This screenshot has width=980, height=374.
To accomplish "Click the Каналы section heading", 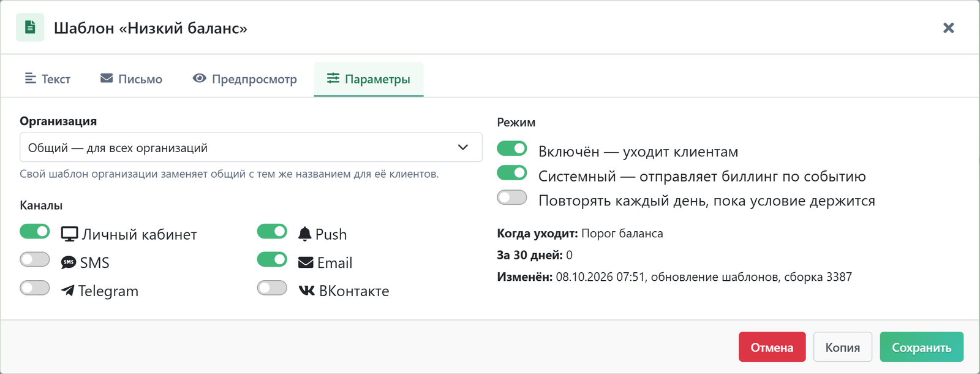I will [x=41, y=205].
